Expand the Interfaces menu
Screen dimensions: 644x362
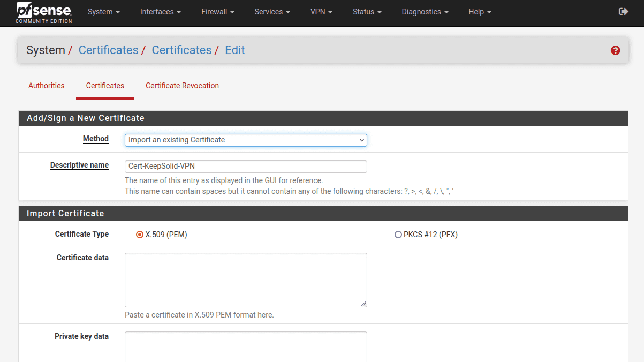pos(160,12)
